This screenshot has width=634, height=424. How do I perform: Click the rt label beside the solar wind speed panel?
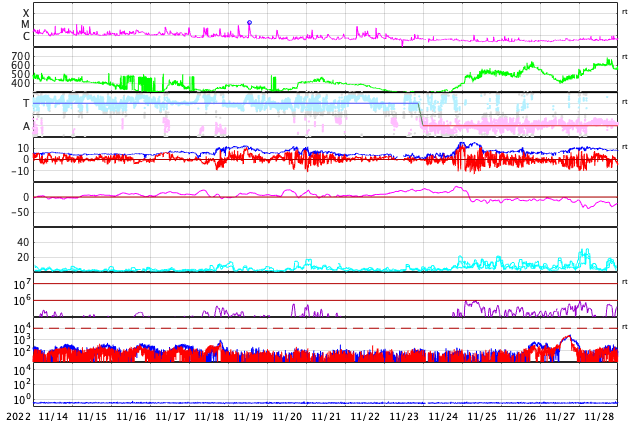pyautogui.click(x=625, y=57)
